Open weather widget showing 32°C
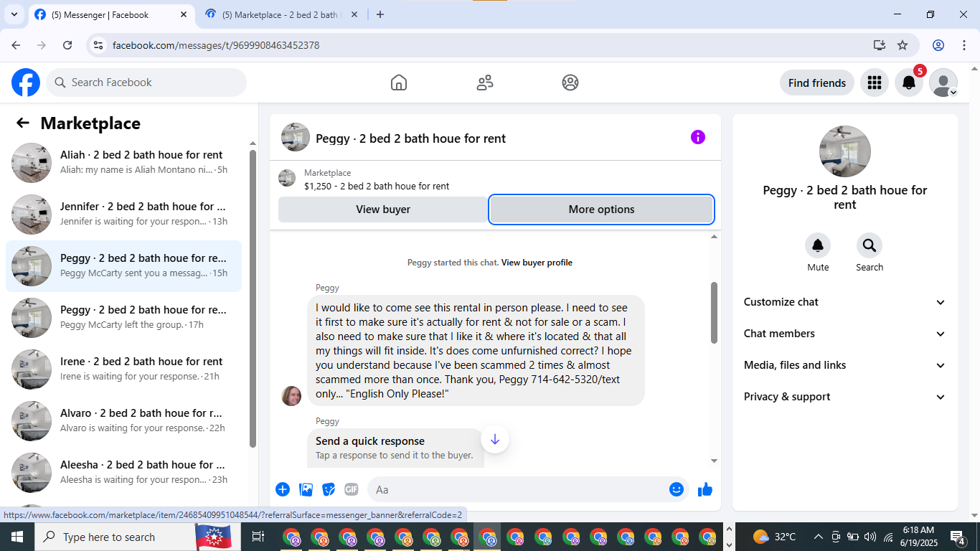This screenshot has width=980, height=551. click(x=775, y=537)
